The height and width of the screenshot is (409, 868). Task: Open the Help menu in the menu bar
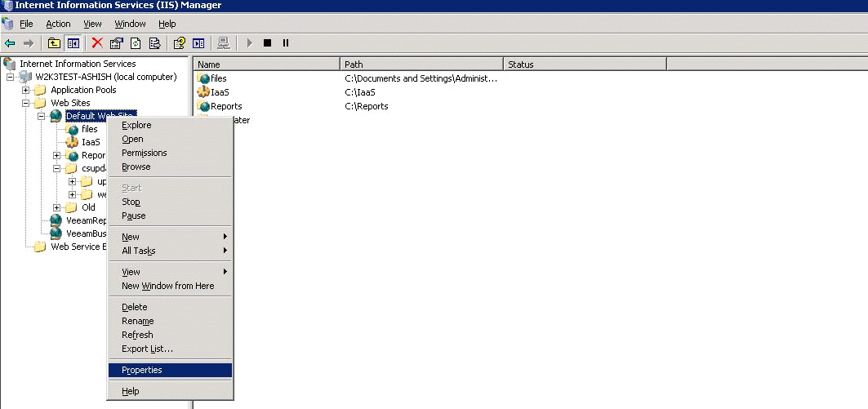click(167, 24)
